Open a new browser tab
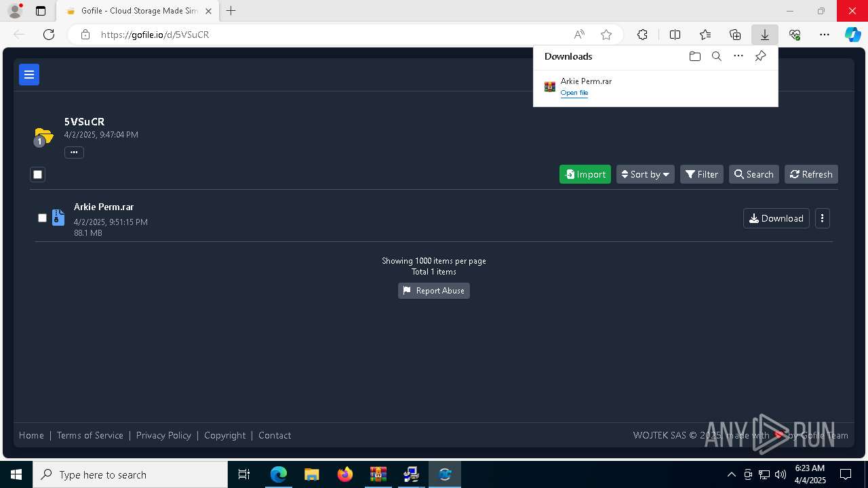This screenshot has width=868, height=488. 231,11
